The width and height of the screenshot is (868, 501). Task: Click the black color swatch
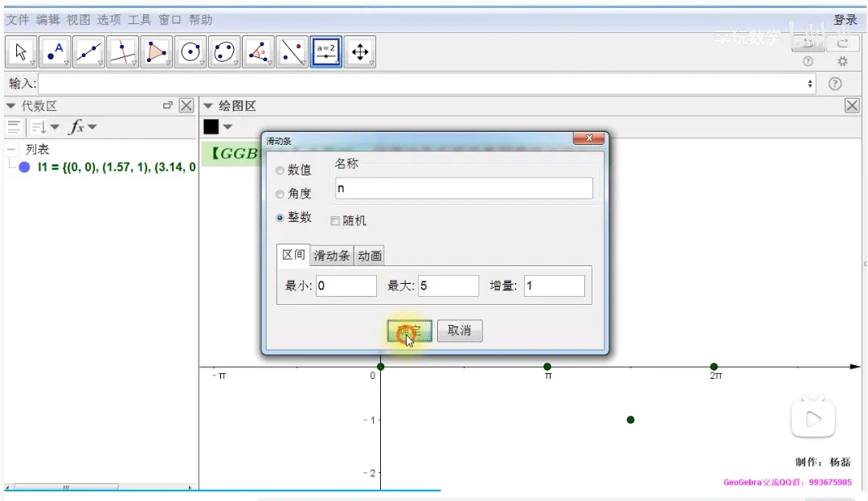211,127
